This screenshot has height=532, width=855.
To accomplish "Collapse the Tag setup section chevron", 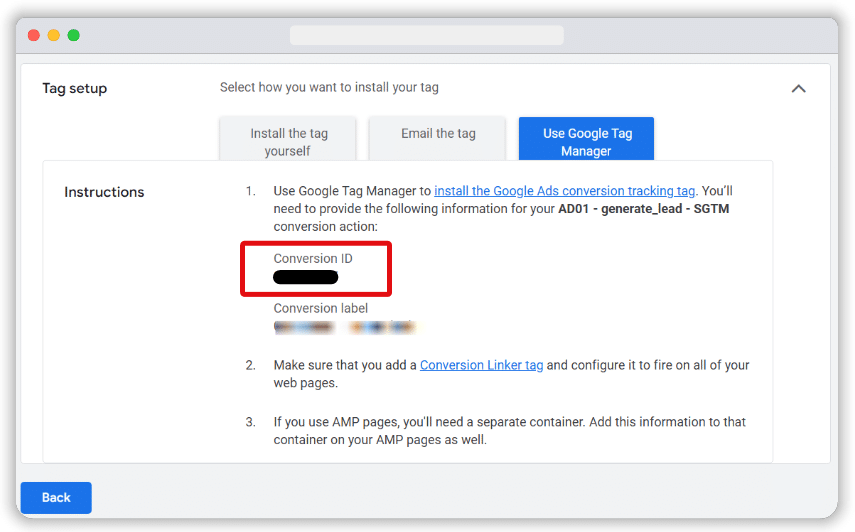I will pos(798,88).
